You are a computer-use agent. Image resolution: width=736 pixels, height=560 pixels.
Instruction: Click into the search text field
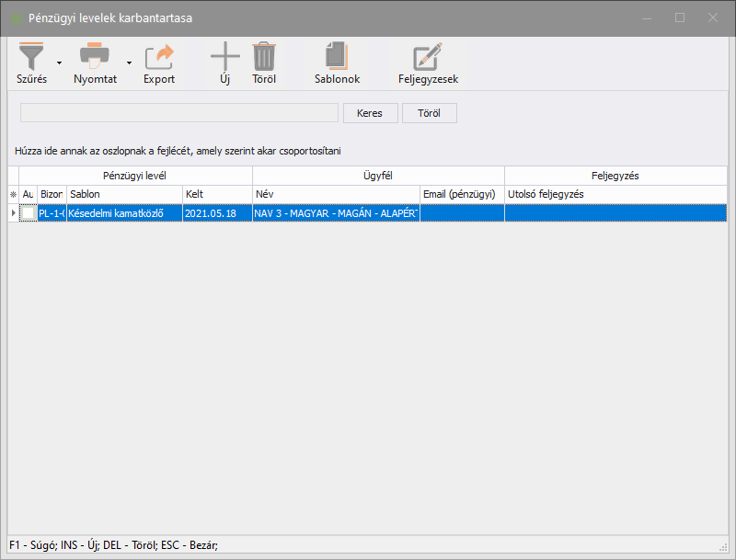click(179, 113)
